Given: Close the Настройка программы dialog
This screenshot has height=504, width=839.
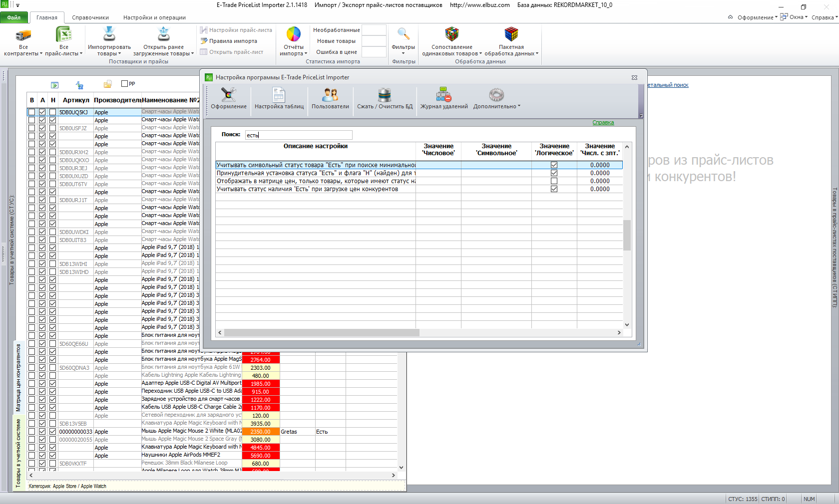Looking at the screenshot, I should coord(634,77).
